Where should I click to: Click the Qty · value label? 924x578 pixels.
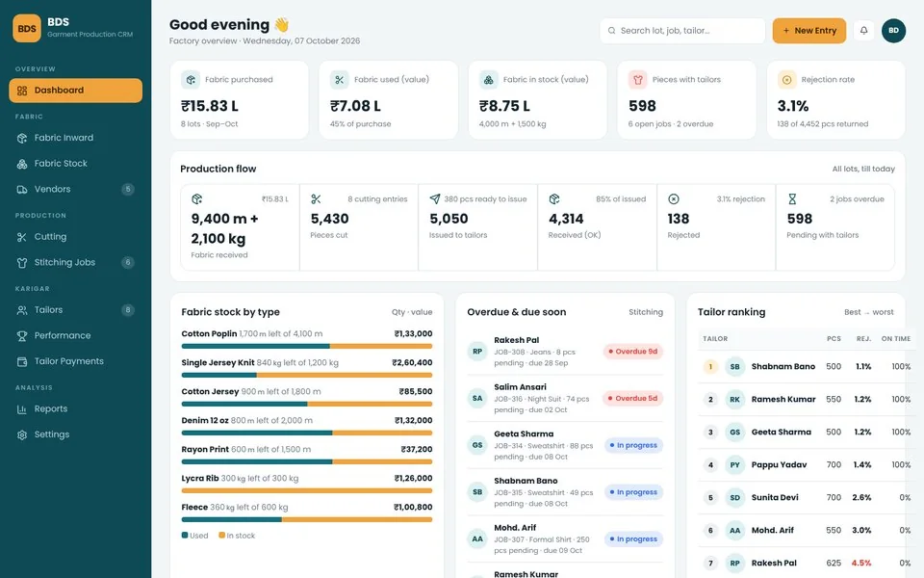pyautogui.click(x=412, y=312)
